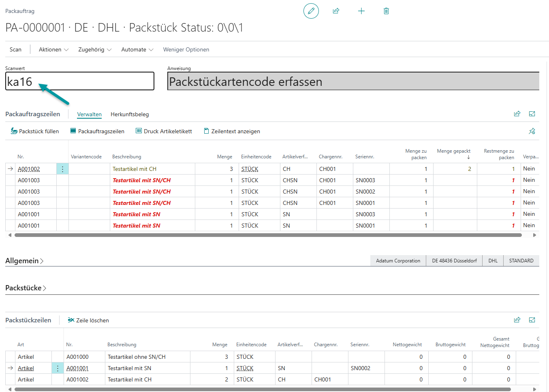
Task: Click the pin icon in Packauftragszeilen toolbar
Action: click(532, 131)
